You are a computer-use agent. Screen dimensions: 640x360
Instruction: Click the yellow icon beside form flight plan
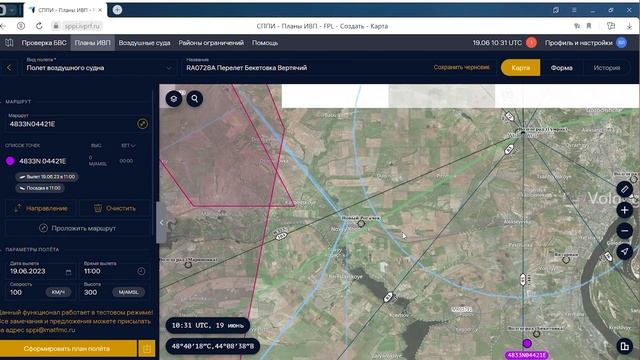147,349
